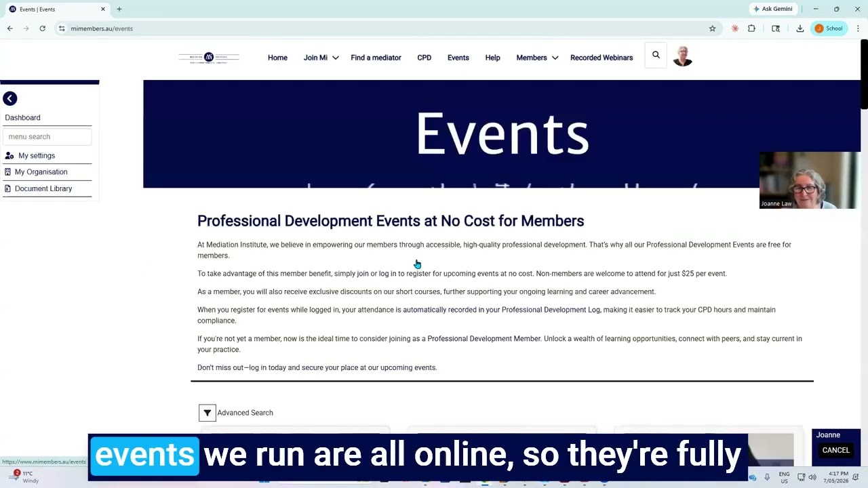Click text Professional Development Log

(x=551, y=310)
